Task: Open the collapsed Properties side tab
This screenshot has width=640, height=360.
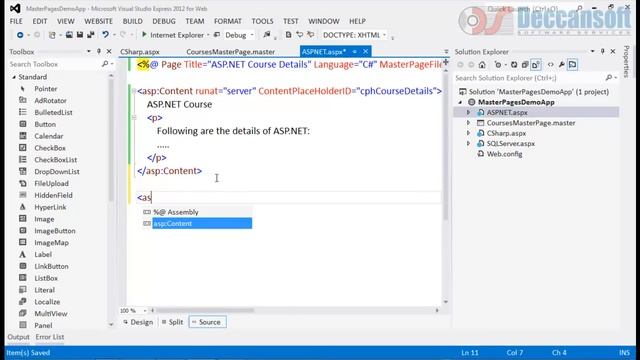Action: pyautogui.click(x=627, y=61)
